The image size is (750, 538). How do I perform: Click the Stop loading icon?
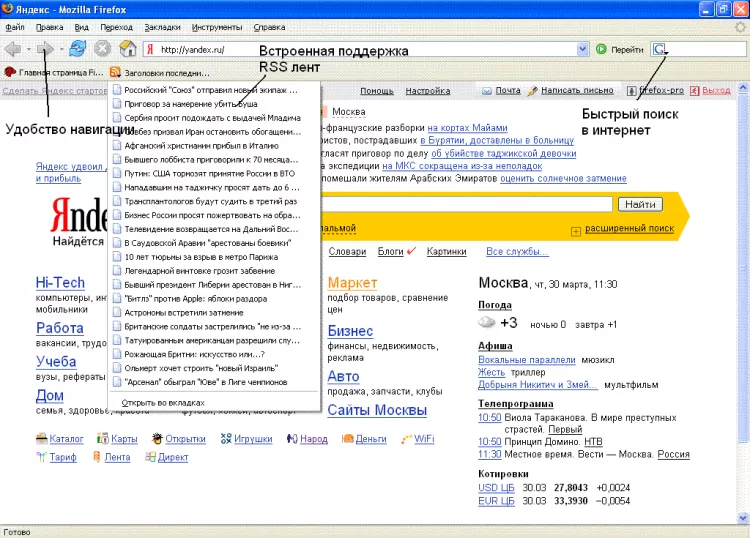[102, 48]
